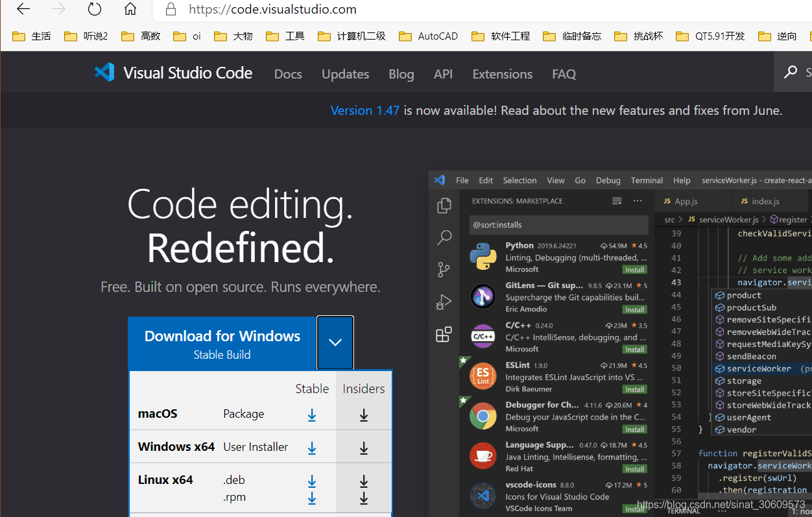This screenshot has width=812, height=517.
Task: Click the browser forward arrow
Action: click(59, 9)
